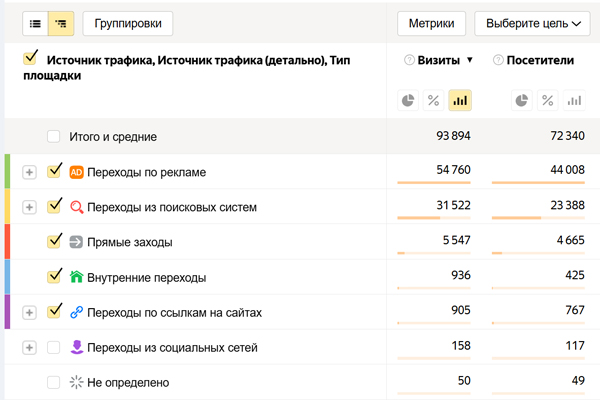Screen dimensions: 600x400
Task: Click the Визиты help question icon
Action: [409, 61]
